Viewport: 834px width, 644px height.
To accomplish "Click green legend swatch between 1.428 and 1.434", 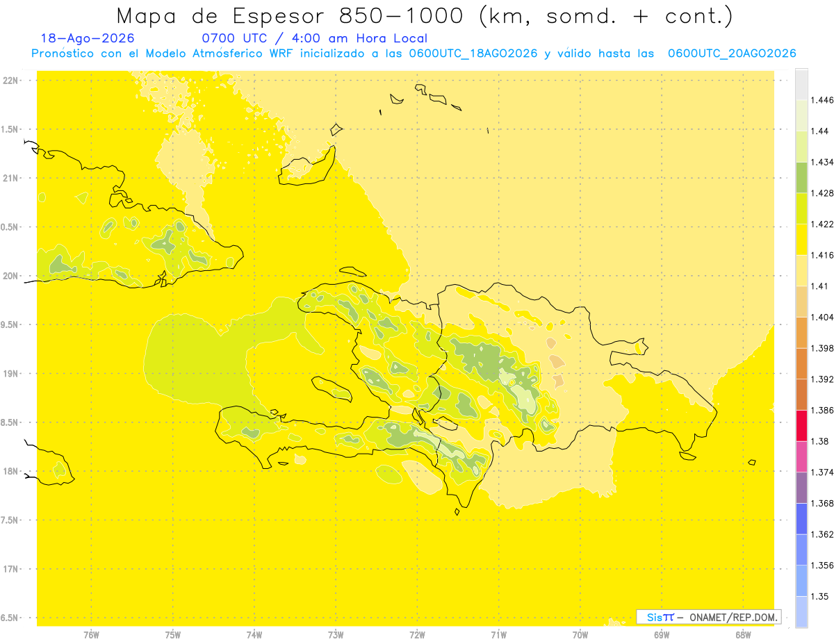I will 802,177.
